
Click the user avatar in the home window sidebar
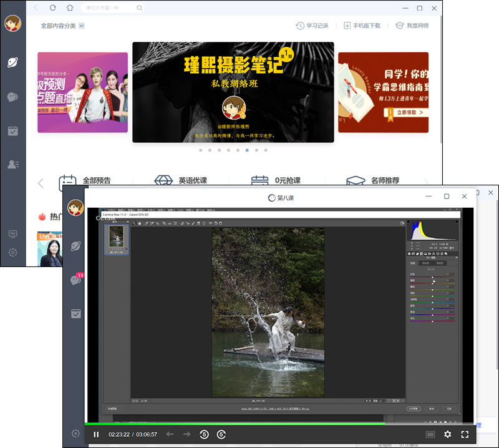[12, 23]
